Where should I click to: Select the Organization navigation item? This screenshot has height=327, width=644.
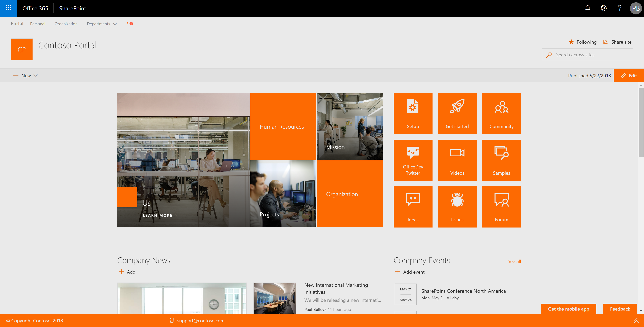66,24
